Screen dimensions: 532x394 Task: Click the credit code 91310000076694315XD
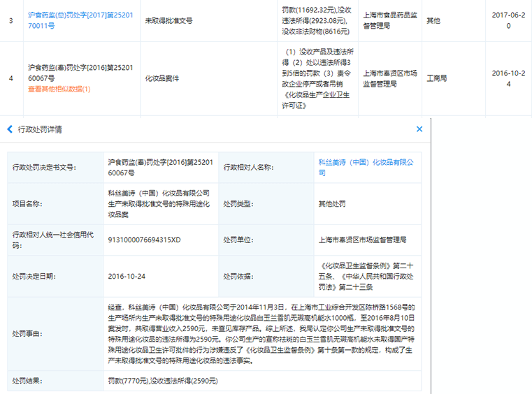click(144, 239)
